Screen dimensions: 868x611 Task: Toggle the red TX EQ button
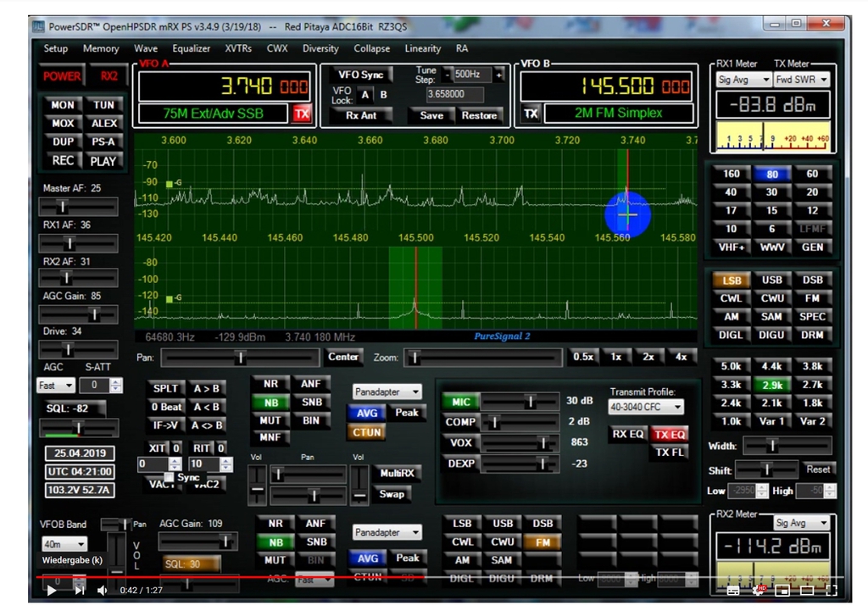tap(670, 435)
